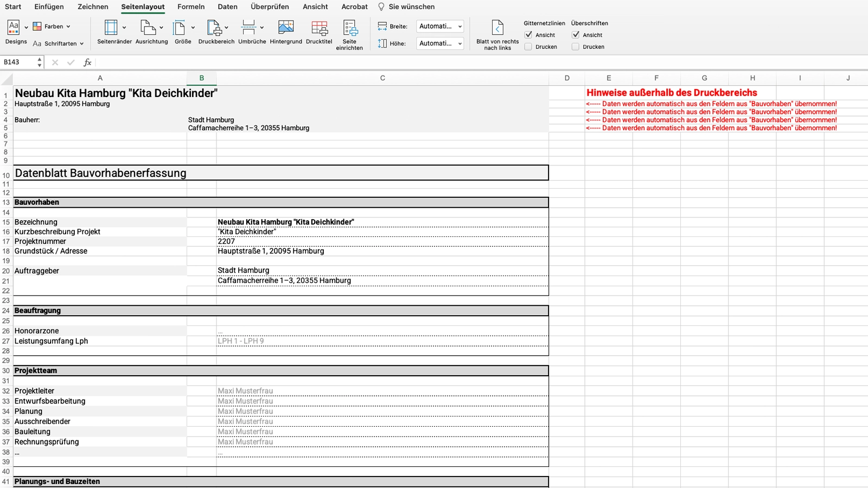The width and height of the screenshot is (868, 488).
Task: Open the Farben color scheme menu
Action: point(52,26)
